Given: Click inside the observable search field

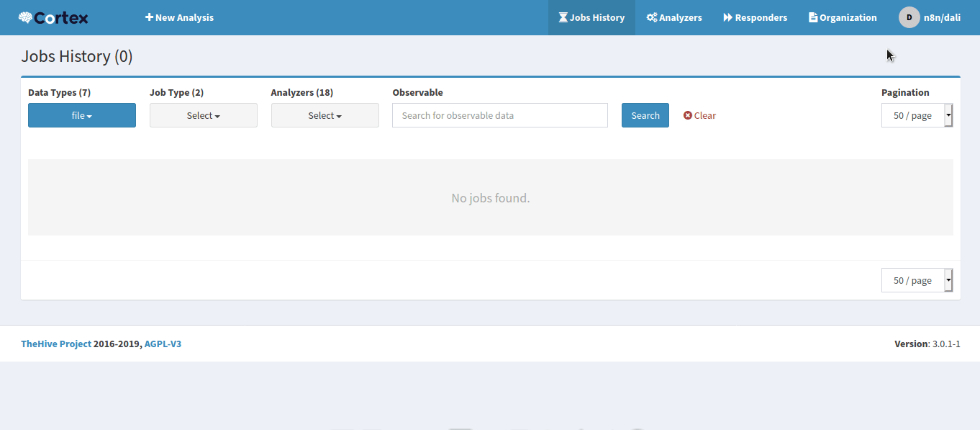Looking at the screenshot, I should [499, 115].
